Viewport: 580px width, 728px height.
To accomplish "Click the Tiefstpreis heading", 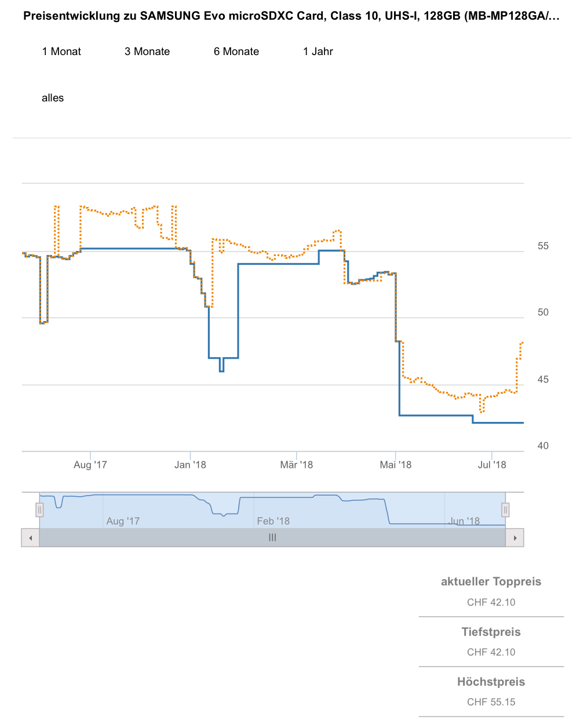I will point(491,632).
